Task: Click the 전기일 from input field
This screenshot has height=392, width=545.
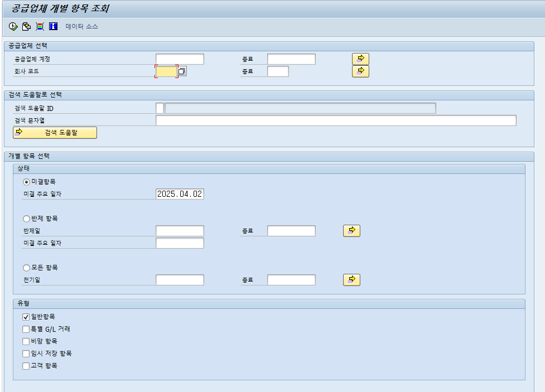Action: [180, 280]
